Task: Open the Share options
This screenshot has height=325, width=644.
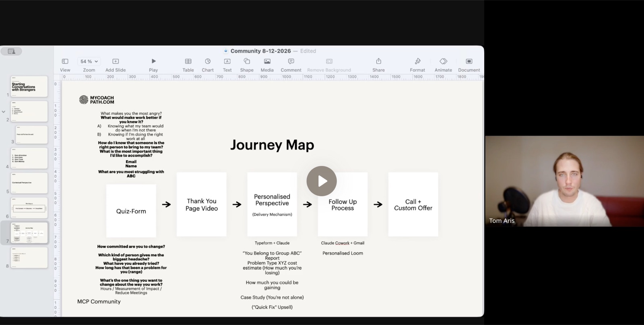Action: 378,65
